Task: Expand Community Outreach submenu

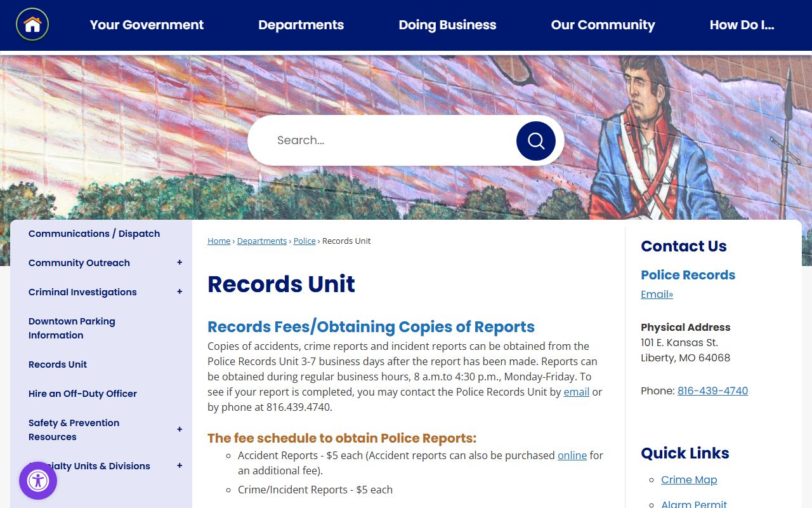Action: coord(180,263)
